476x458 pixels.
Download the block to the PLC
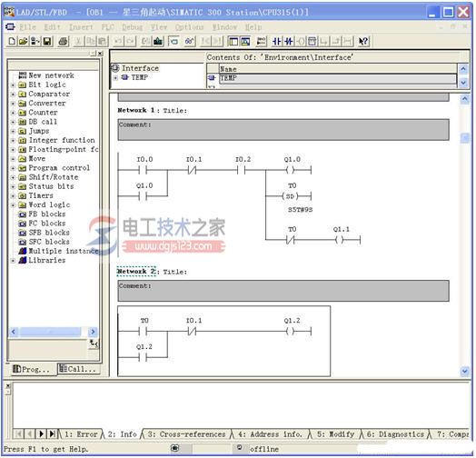click(x=158, y=41)
